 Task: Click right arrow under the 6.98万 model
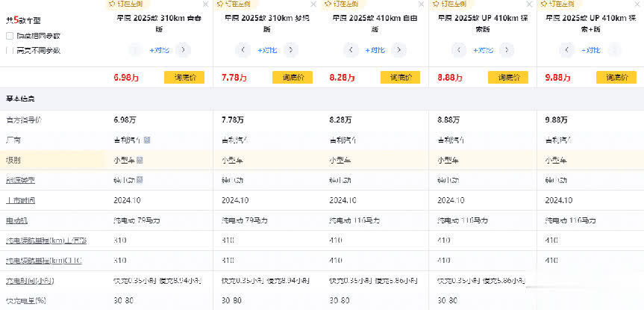183,50
